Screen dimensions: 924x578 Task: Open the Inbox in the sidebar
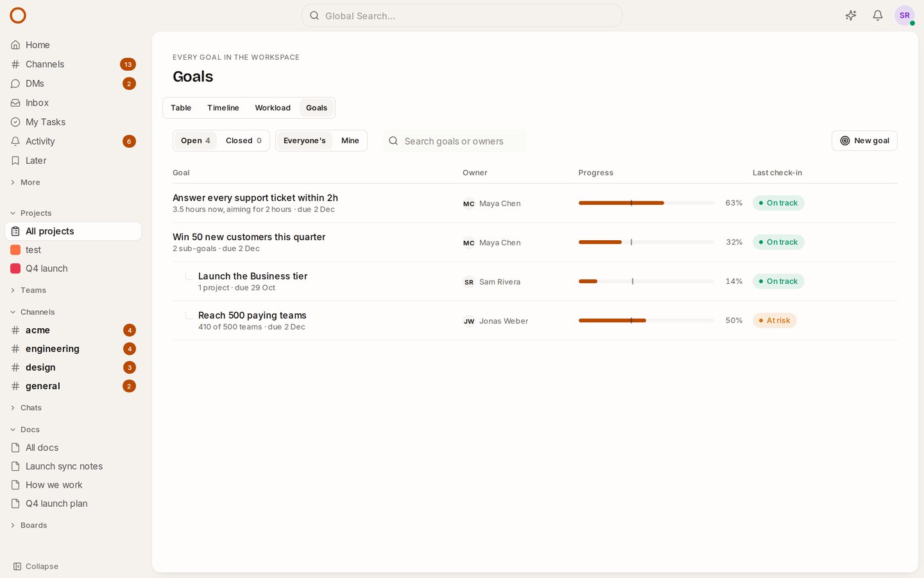coord(73,103)
